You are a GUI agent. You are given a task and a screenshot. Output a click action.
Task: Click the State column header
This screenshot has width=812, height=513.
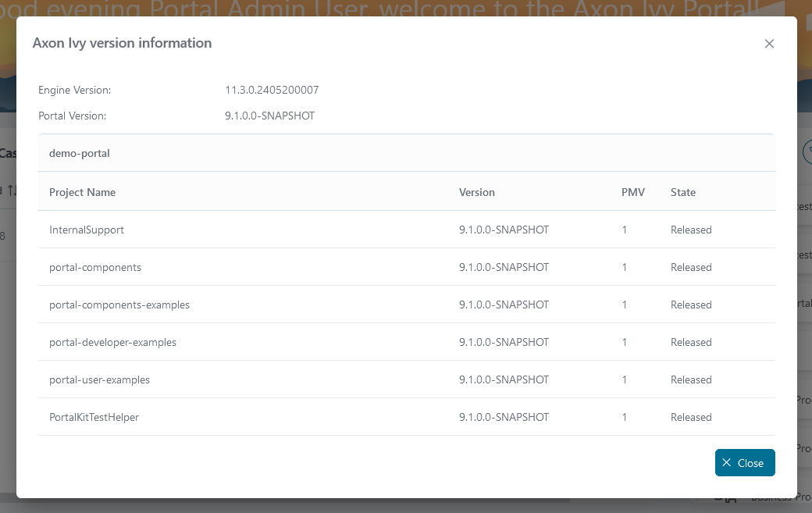pos(683,193)
